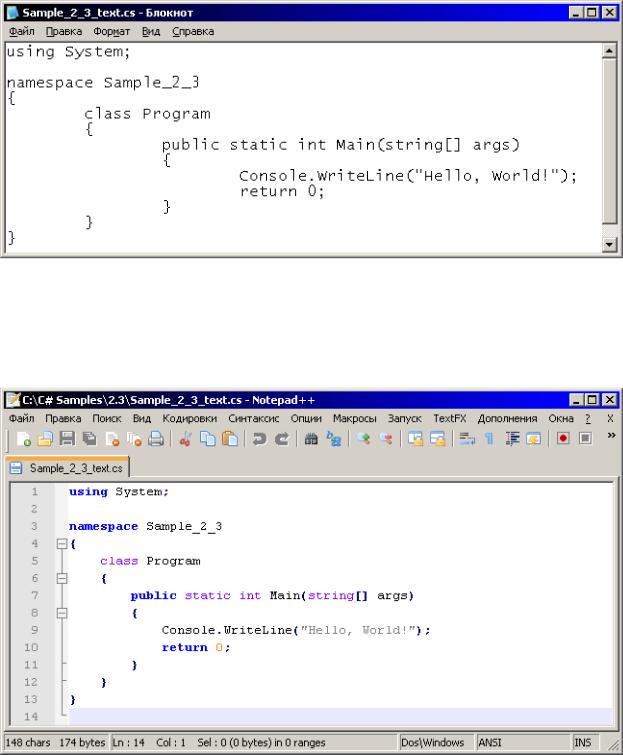Collapse the class fold marker on line 6

(62, 578)
